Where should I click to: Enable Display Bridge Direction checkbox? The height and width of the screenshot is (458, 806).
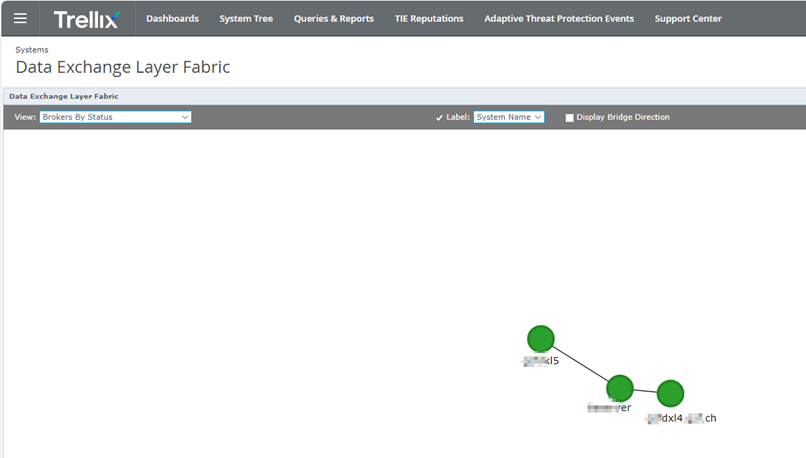[569, 118]
